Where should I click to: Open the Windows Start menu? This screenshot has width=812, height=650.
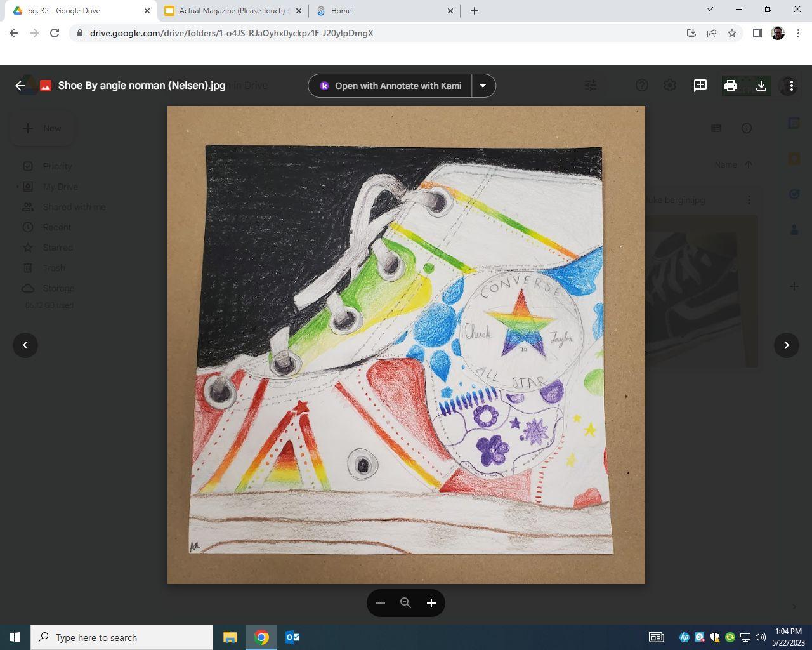15,637
